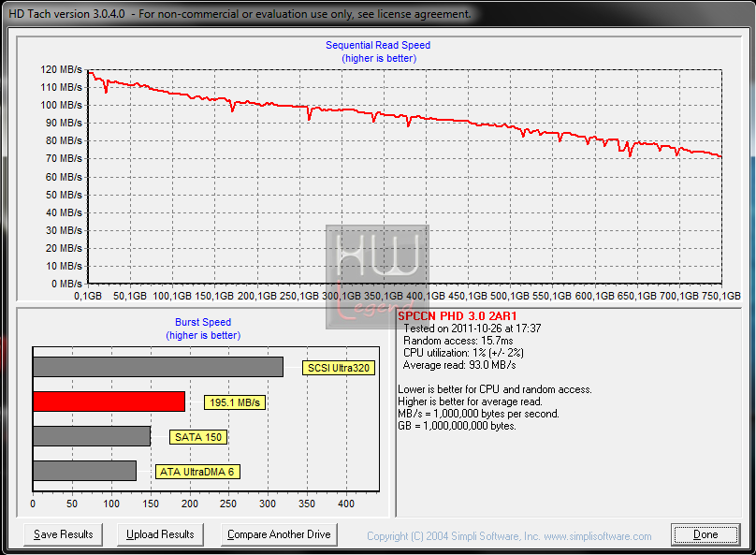Open Upload Results

click(x=160, y=534)
